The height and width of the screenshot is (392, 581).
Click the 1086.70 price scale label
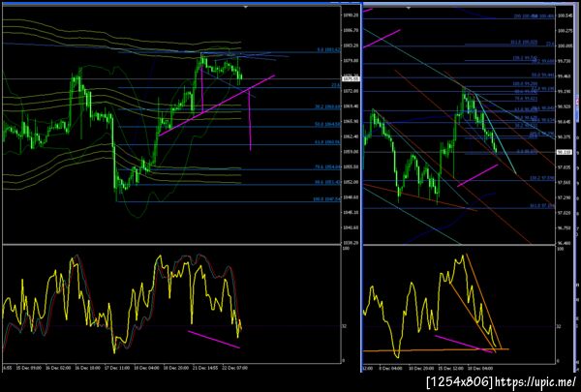coord(350,30)
